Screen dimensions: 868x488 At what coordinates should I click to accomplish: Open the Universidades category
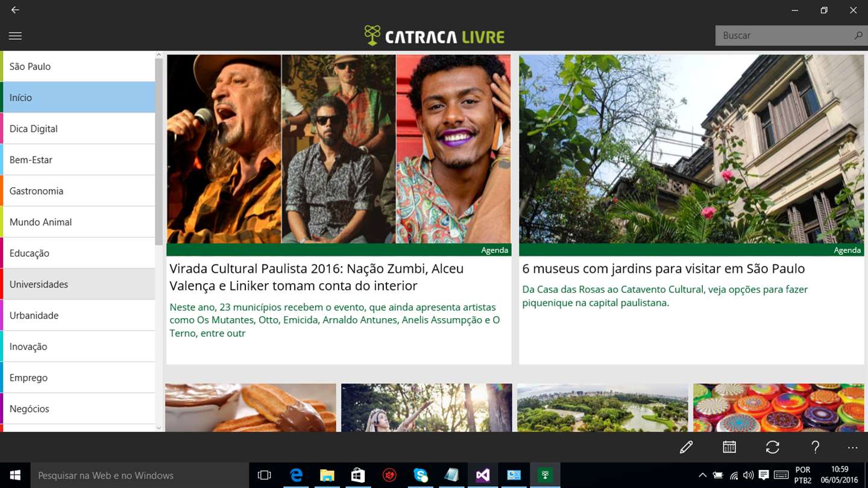pyautogui.click(x=78, y=284)
